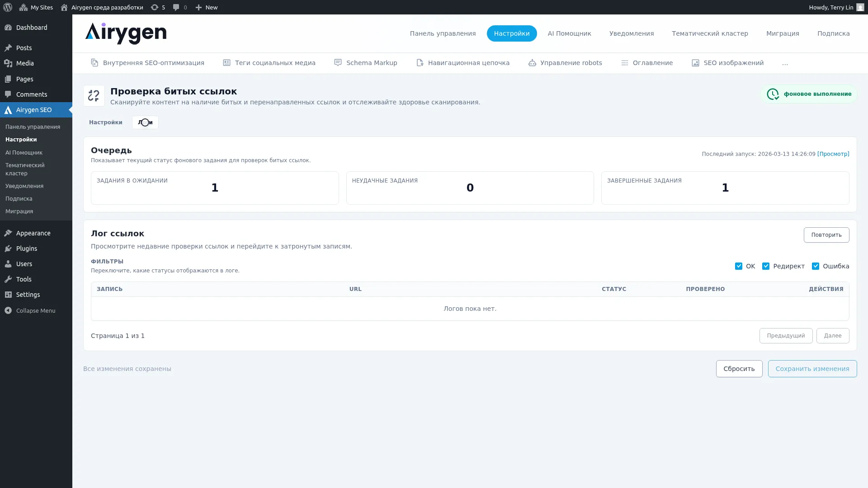
Task: Click the Навигационная цепочка icon
Action: pyautogui.click(x=420, y=63)
